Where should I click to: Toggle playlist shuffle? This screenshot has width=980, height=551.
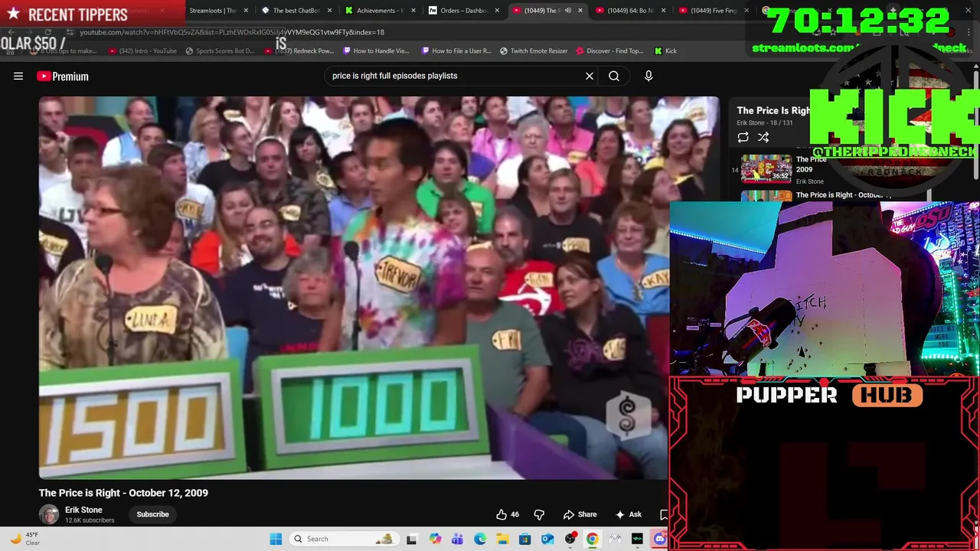coord(763,138)
